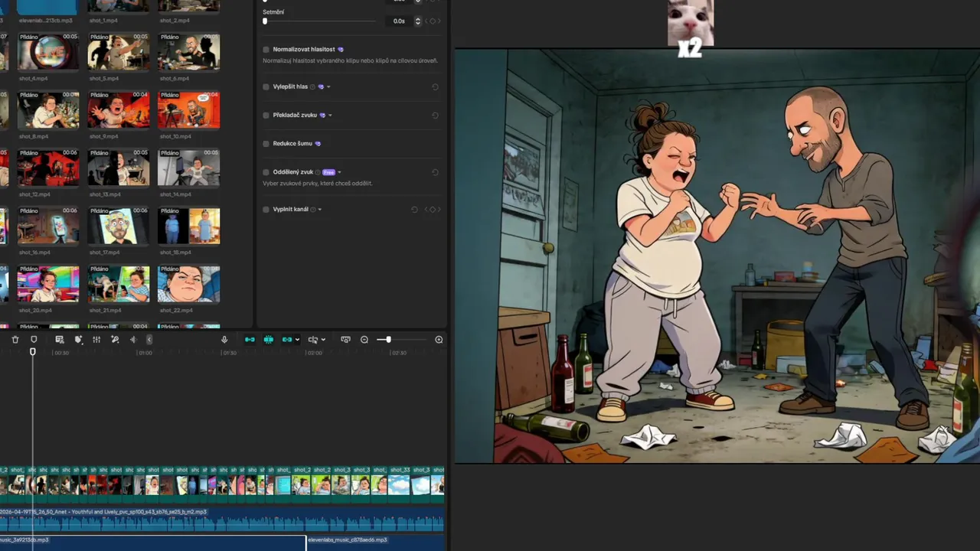Click the magic wand enhance icon
Viewport: 980px width, 551px height.
115,340
